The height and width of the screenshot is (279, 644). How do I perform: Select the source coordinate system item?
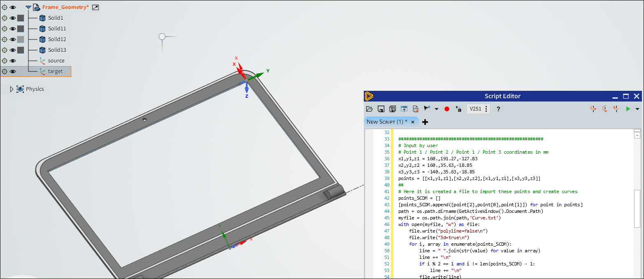click(56, 61)
